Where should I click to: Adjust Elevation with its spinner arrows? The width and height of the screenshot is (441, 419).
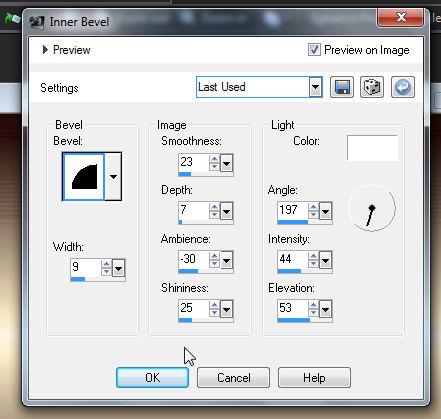pyautogui.click(x=313, y=309)
